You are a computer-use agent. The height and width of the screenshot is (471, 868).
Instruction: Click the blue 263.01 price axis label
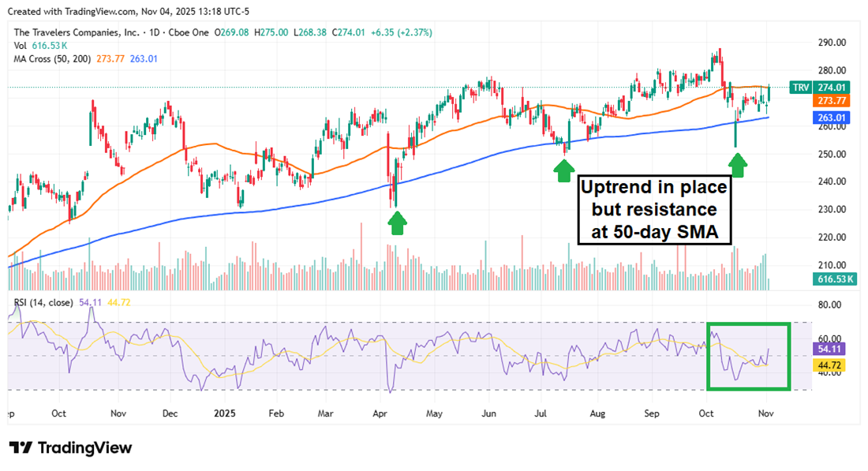click(832, 118)
